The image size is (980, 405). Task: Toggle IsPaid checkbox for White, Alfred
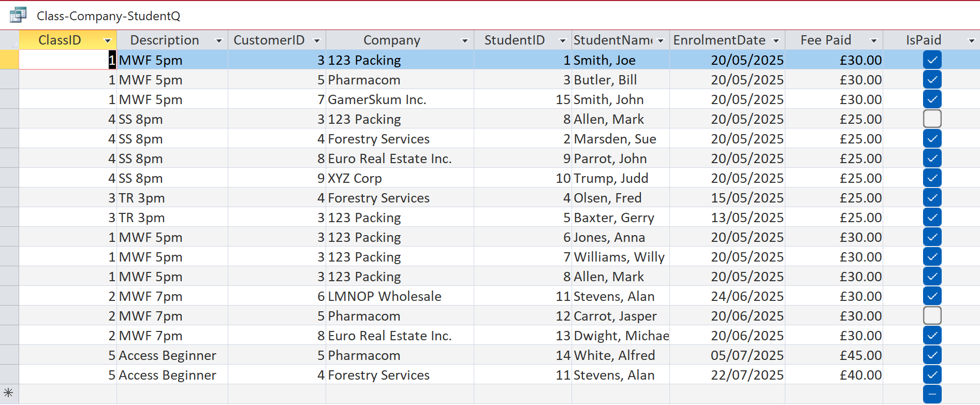coord(932,355)
